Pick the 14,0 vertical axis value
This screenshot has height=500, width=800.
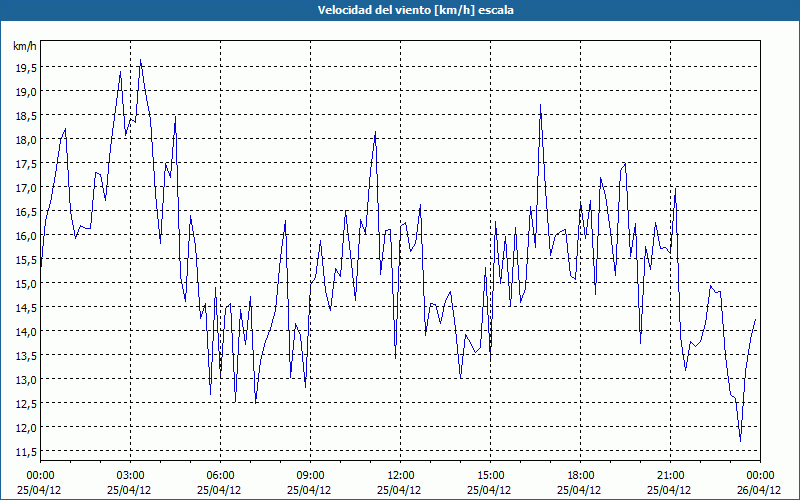tap(25, 331)
